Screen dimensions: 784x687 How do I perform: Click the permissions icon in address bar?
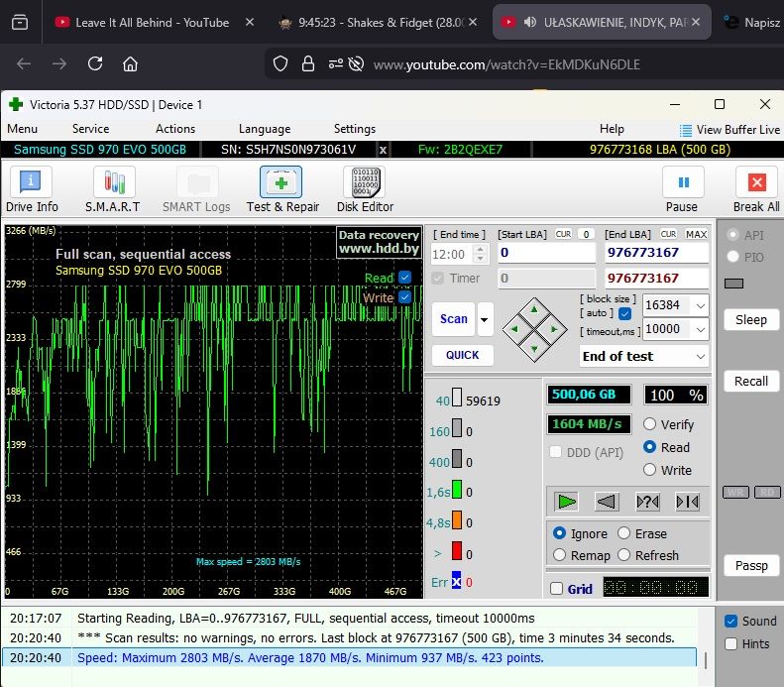pyautogui.click(x=335, y=64)
